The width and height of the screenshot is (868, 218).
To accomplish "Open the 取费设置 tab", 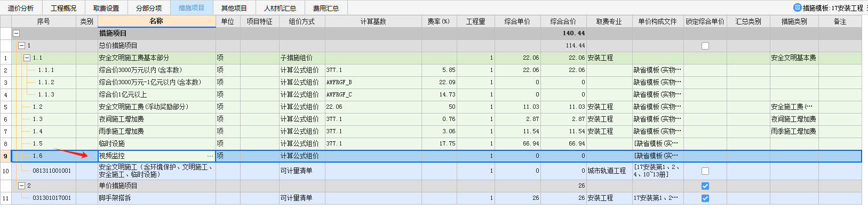I will (106, 8).
